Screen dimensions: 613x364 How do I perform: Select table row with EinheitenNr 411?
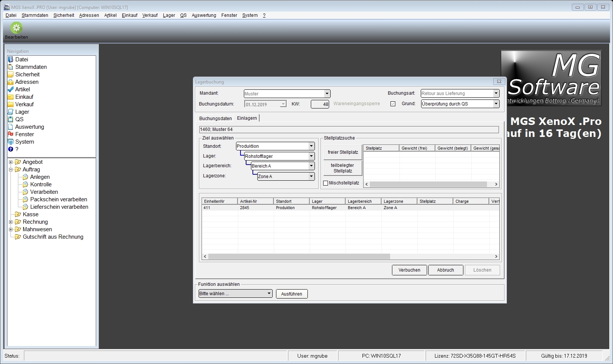350,208
